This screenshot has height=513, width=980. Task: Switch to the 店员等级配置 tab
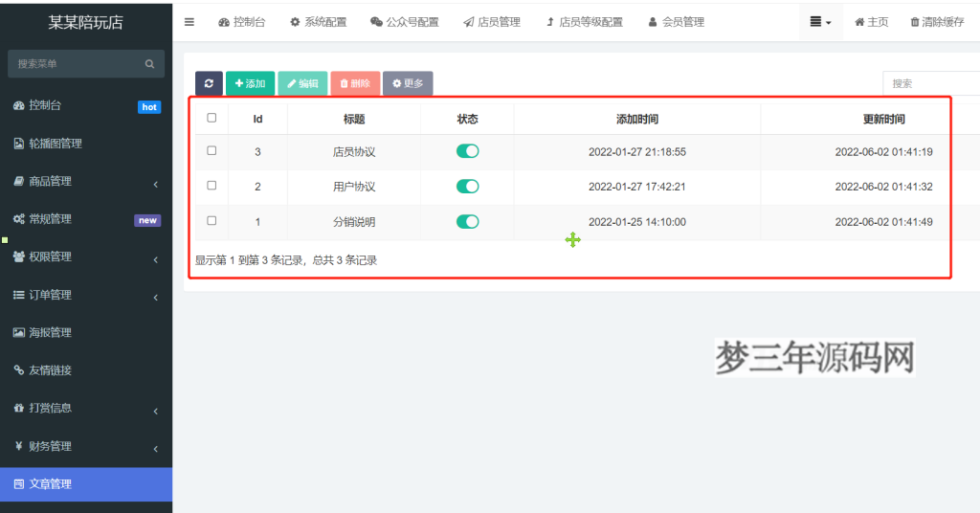click(x=585, y=22)
